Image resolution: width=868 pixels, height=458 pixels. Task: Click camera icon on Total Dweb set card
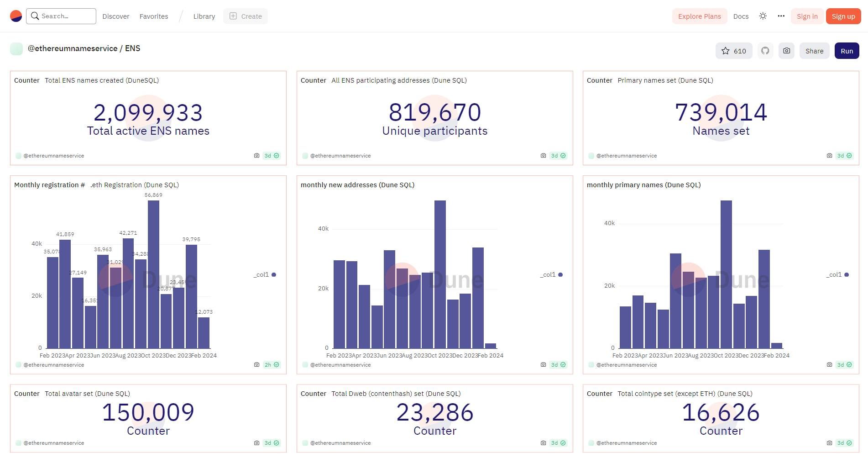coord(543,443)
